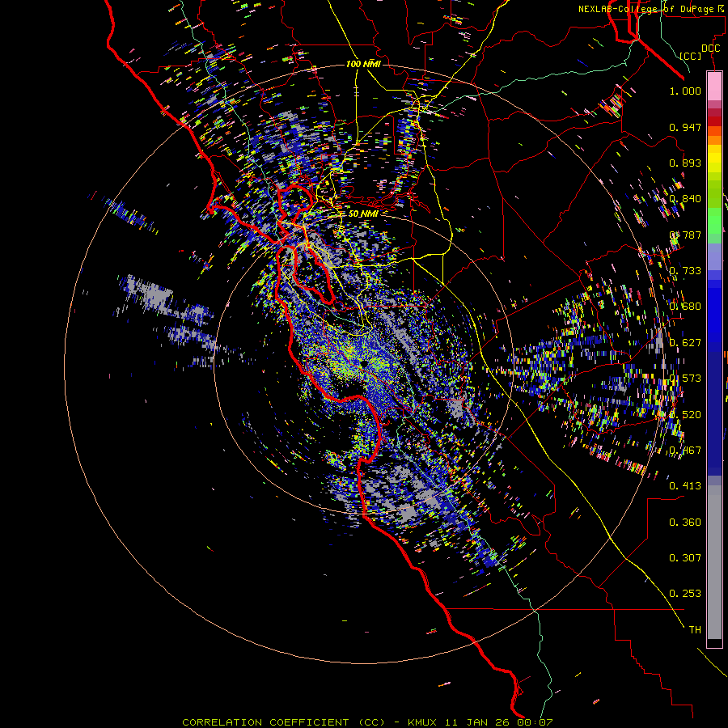
Task: Select the 0.360 scale value
Action: click(x=685, y=523)
